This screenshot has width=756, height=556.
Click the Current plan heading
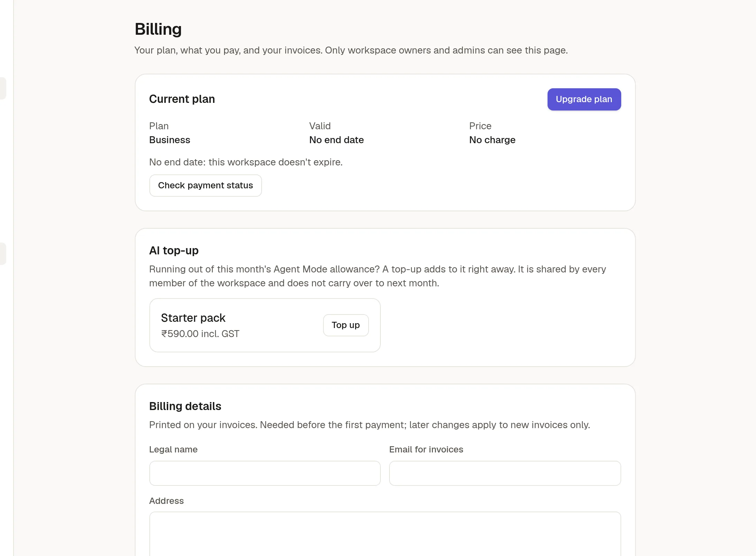182,99
